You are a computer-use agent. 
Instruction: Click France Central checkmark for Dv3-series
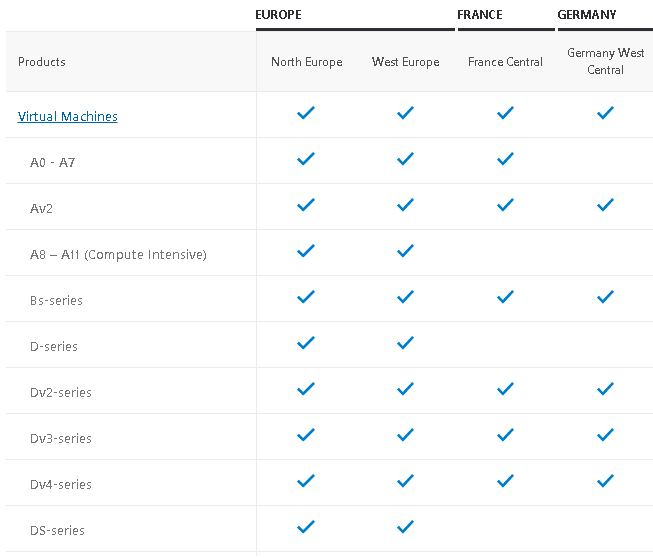[505, 436]
